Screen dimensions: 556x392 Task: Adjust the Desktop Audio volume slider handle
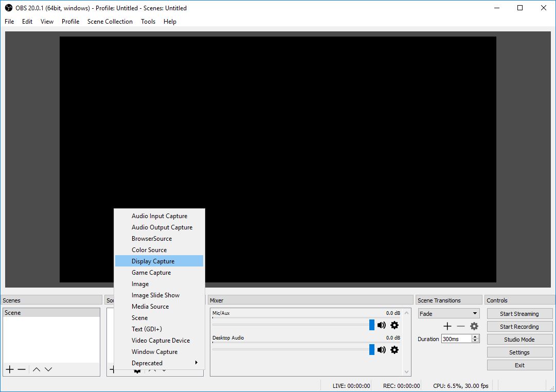[372, 349]
